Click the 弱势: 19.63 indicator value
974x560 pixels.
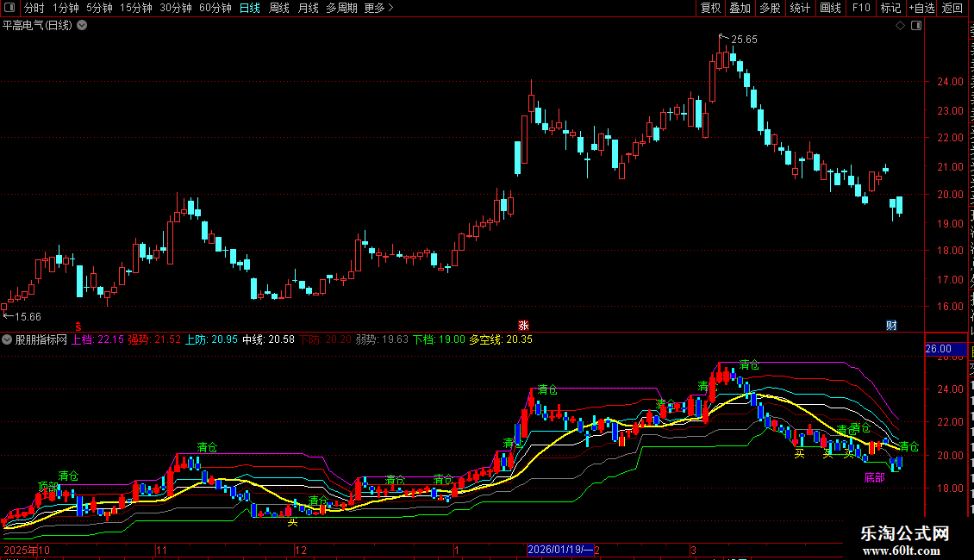click(x=382, y=339)
